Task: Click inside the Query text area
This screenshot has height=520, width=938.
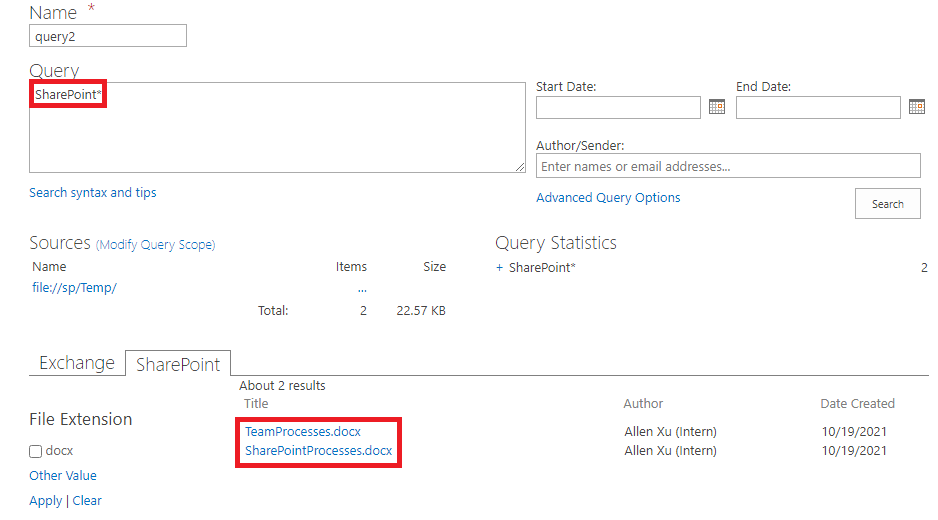Action: tap(278, 127)
